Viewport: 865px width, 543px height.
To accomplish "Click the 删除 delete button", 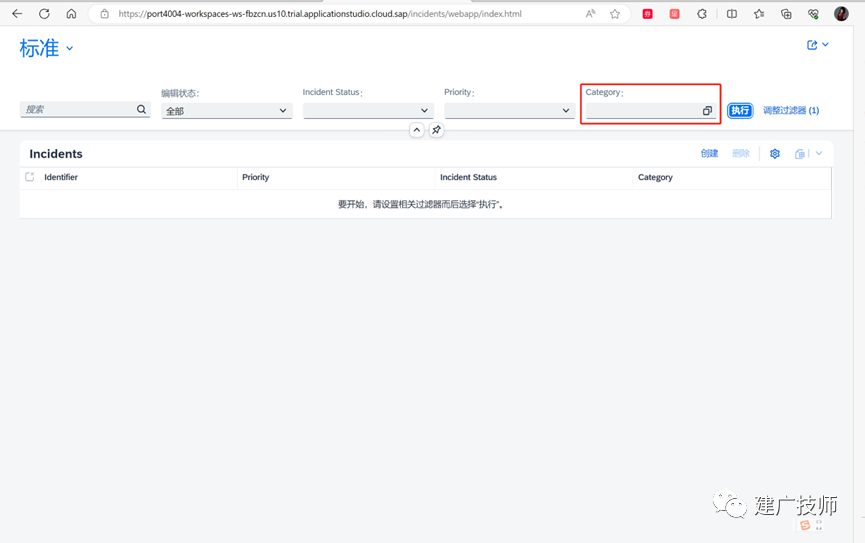I will [741, 153].
